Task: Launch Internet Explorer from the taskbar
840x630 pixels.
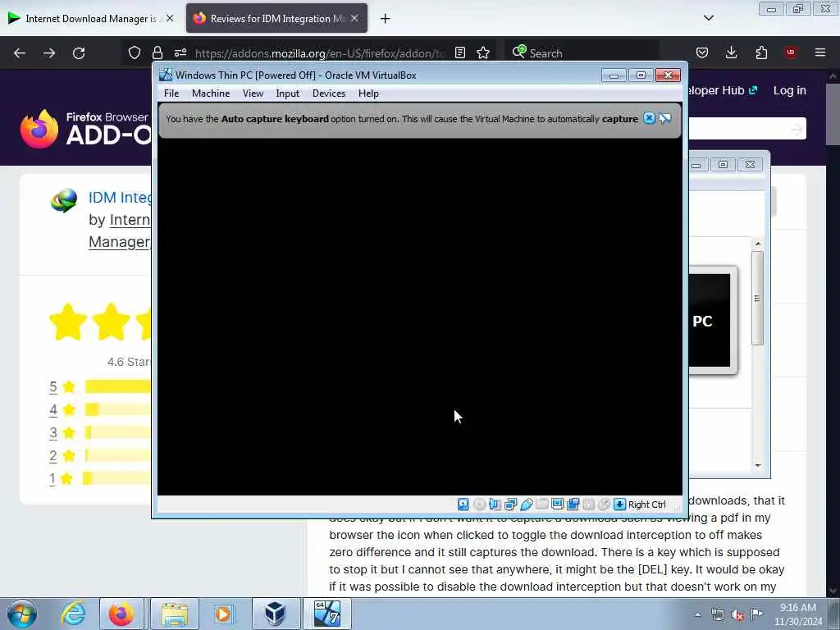Action: (x=73, y=614)
